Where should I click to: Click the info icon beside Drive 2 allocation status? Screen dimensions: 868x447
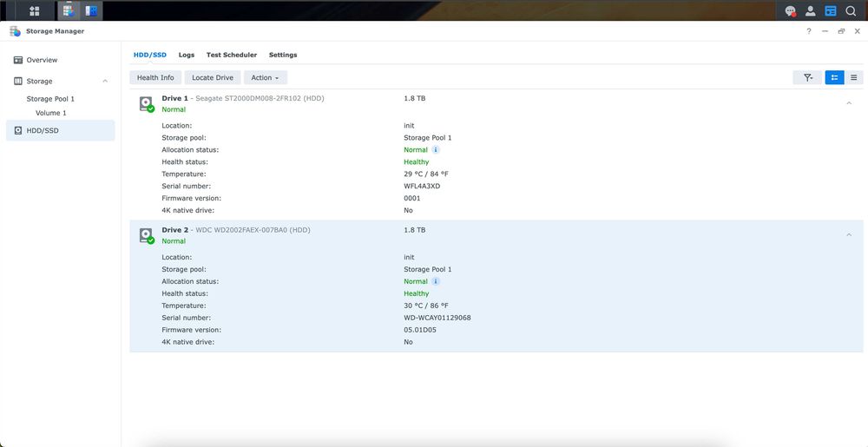pos(436,281)
